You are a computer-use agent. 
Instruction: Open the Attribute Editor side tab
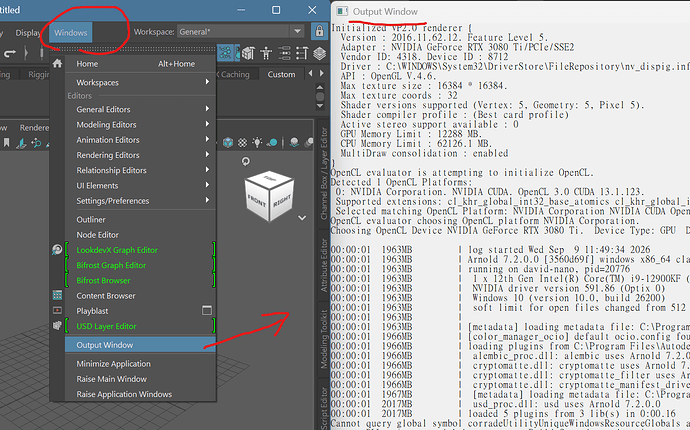pyautogui.click(x=324, y=265)
